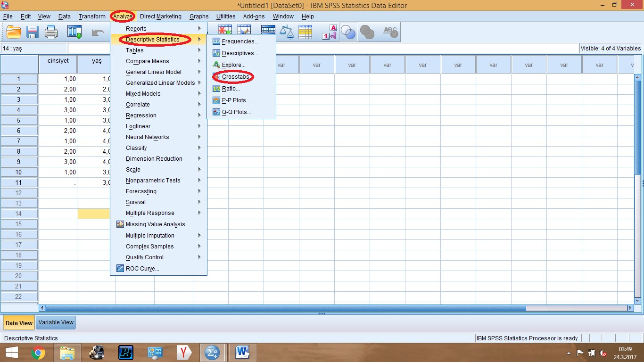644x362 pixels.
Task: Expand the Mixed Models submenu
Action: pyautogui.click(x=158, y=94)
